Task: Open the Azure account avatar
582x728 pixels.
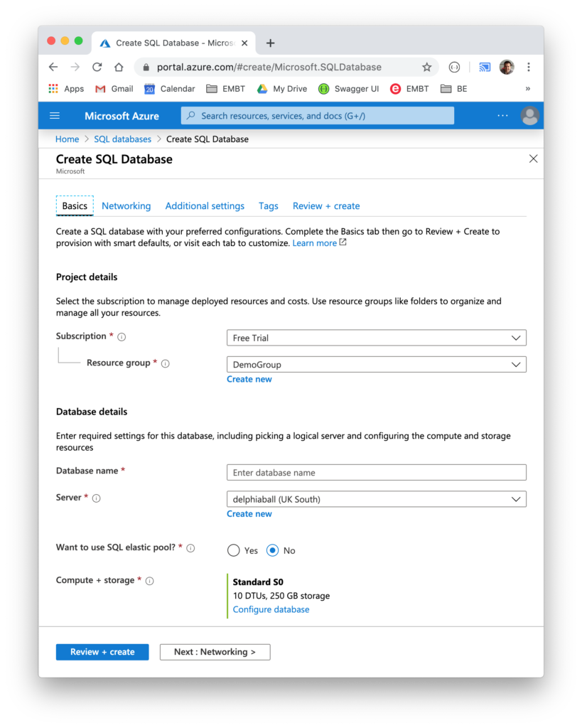Action: (529, 116)
